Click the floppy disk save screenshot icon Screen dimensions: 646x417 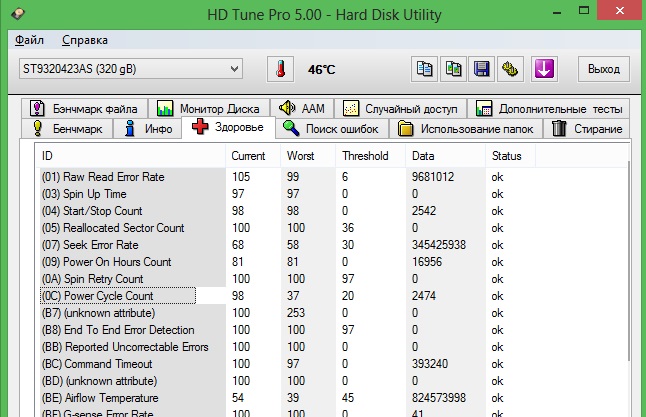(x=482, y=69)
